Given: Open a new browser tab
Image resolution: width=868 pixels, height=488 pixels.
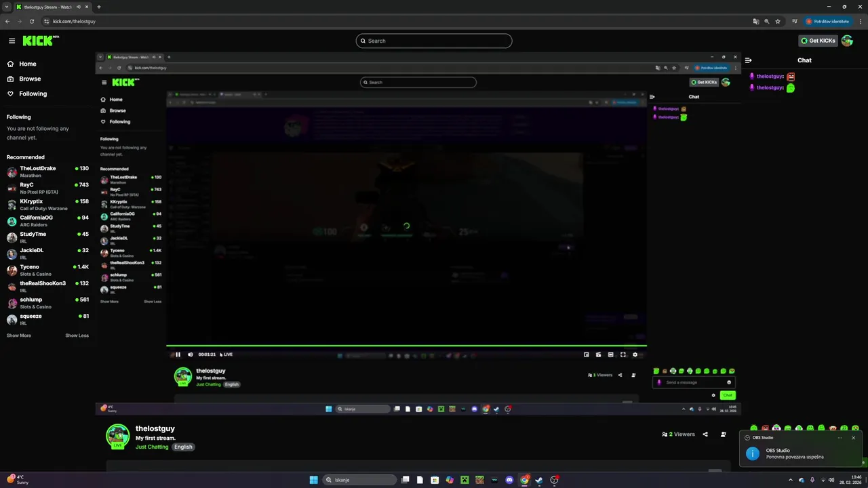Looking at the screenshot, I should [99, 7].
